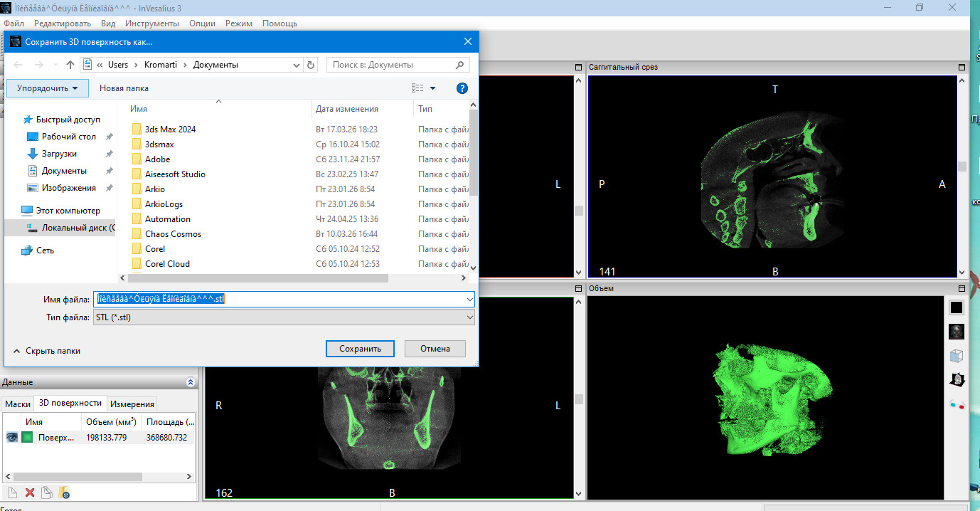Click the import surface folder icon

pyautogui.click(x=64, y=492)
